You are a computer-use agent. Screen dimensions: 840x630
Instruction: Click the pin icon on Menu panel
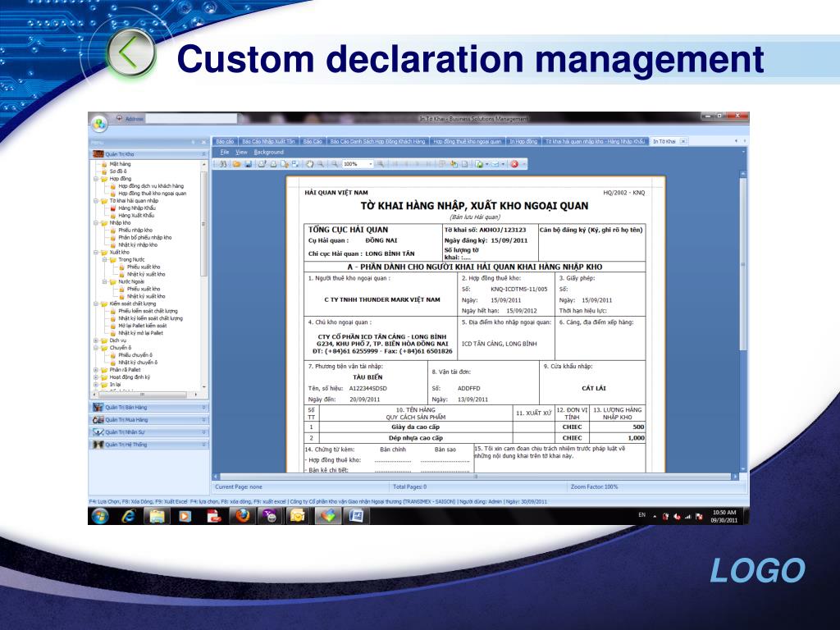click(194, 143)
